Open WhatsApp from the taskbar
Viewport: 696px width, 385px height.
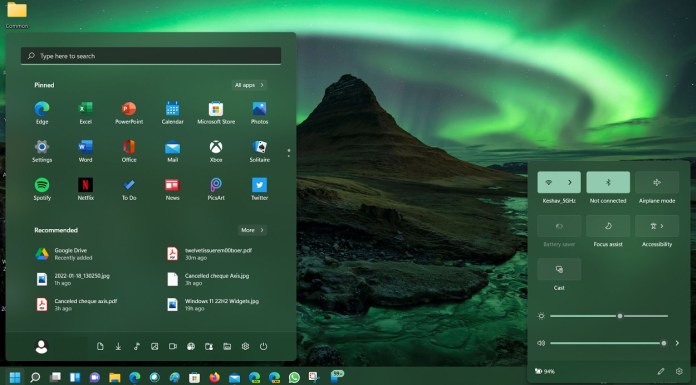(x=294, y=377)
